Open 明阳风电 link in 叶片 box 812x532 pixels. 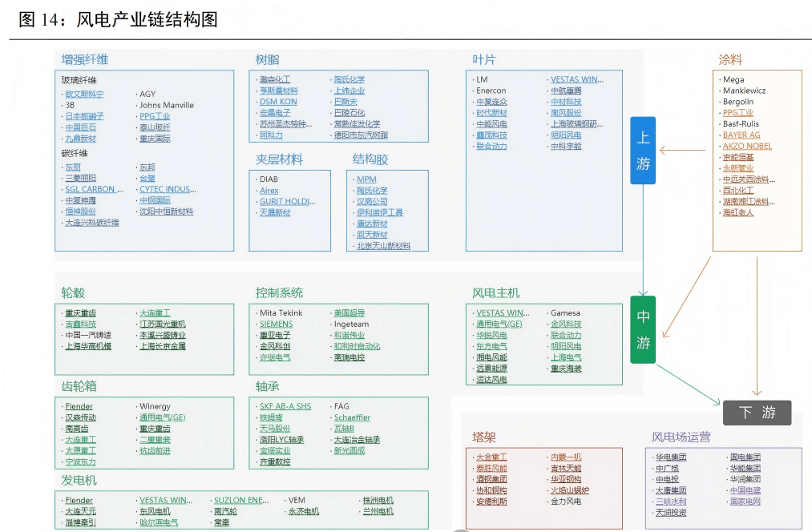click(x=566, y=135)
